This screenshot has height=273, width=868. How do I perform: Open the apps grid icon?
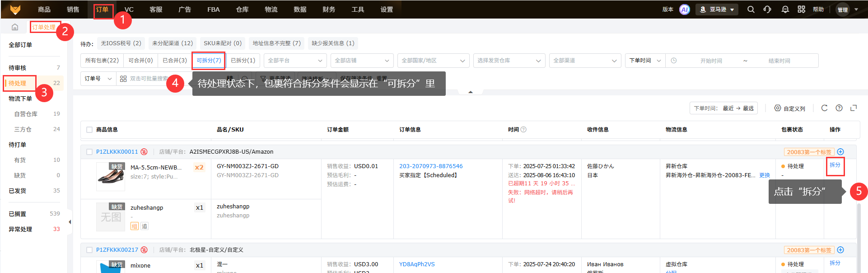(801, 9)
